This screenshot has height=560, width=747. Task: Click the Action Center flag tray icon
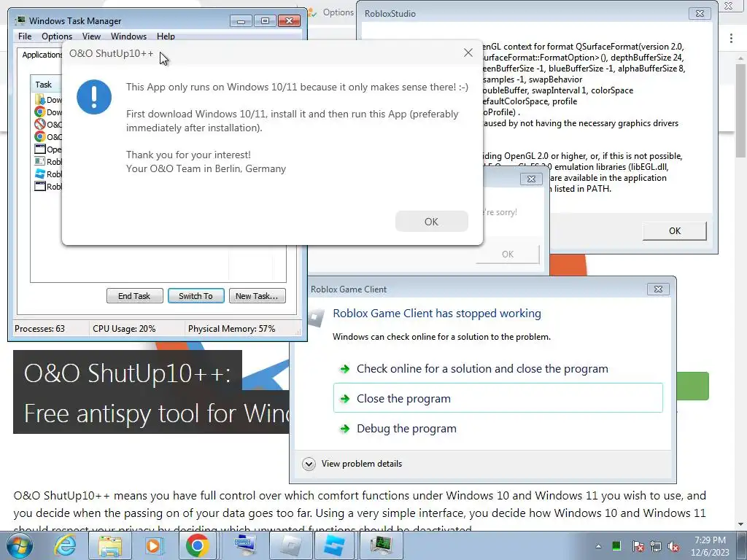pyautogui.click(x=638, y=546)
